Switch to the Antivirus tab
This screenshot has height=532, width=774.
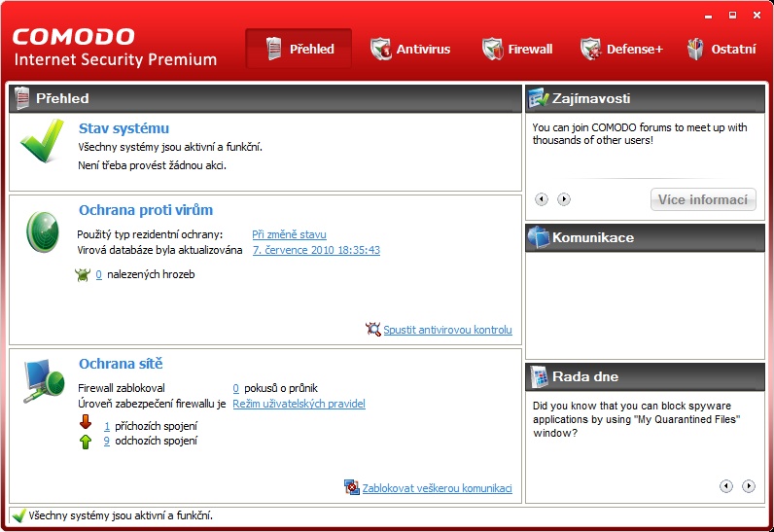[410, 49]
